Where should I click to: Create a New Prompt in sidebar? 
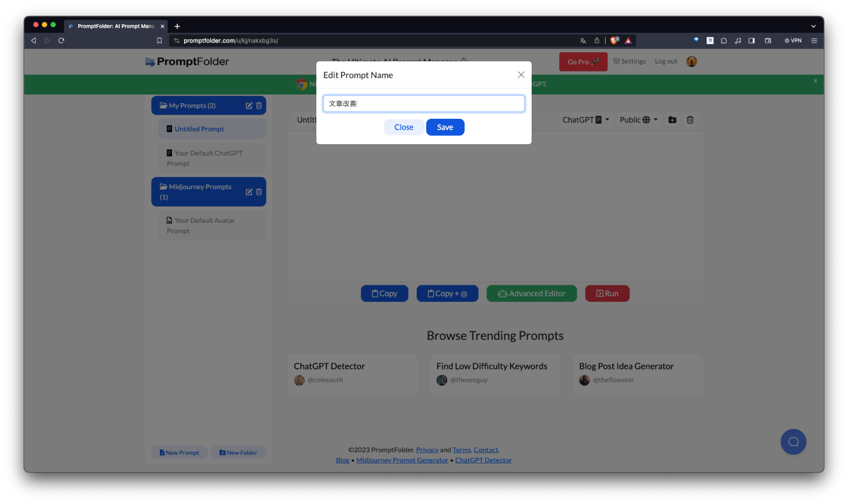(x=179, y=453)
